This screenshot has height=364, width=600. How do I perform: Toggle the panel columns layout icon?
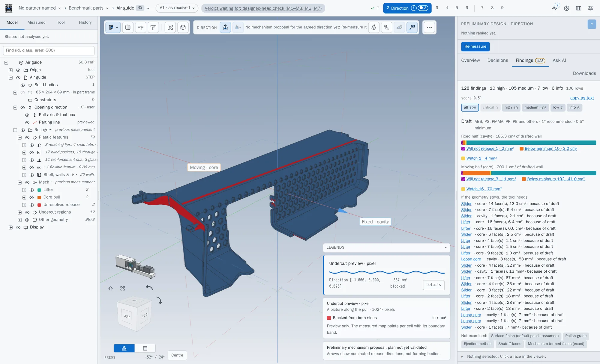coord(578,8)
